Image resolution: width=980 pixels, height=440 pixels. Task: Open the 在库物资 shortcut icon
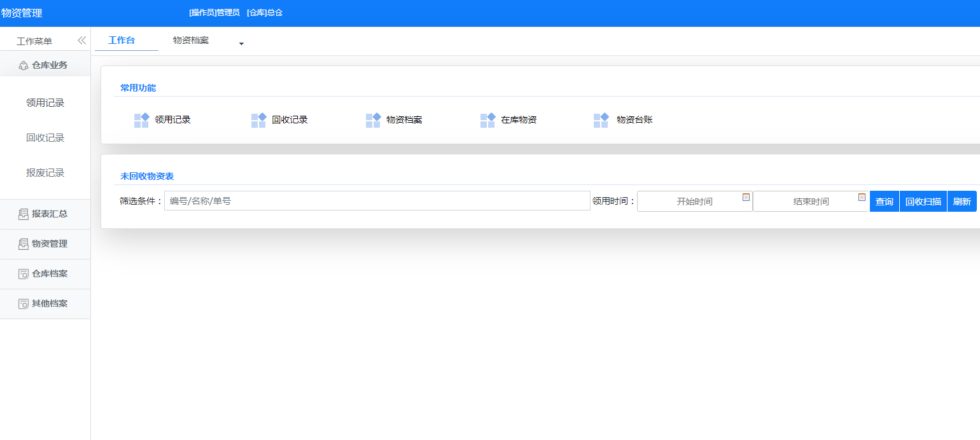487,120
